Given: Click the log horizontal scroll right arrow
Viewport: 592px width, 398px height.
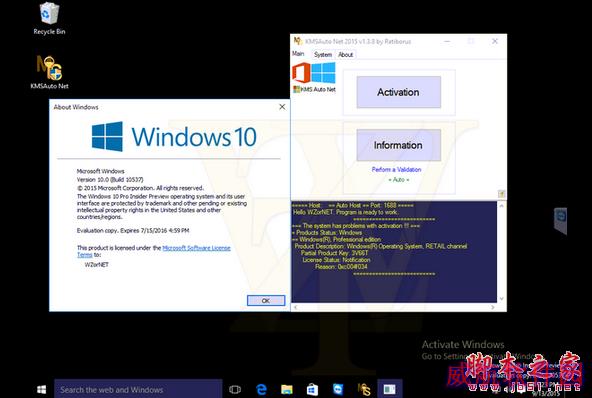Looking at the screenshot, I should point(492,307).
